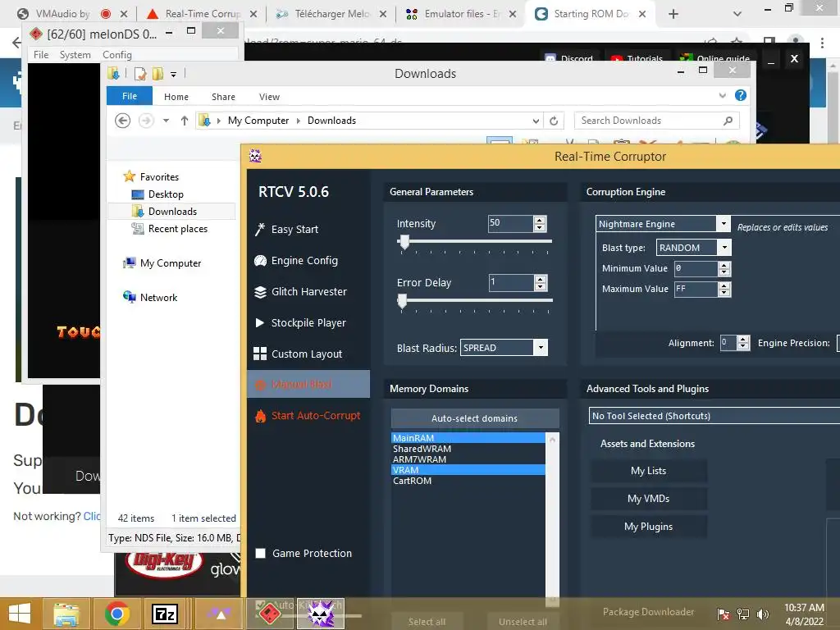Viewport: 840px width, 630px height.
Task: Select the CartROM memory domain
Action: 468,481
